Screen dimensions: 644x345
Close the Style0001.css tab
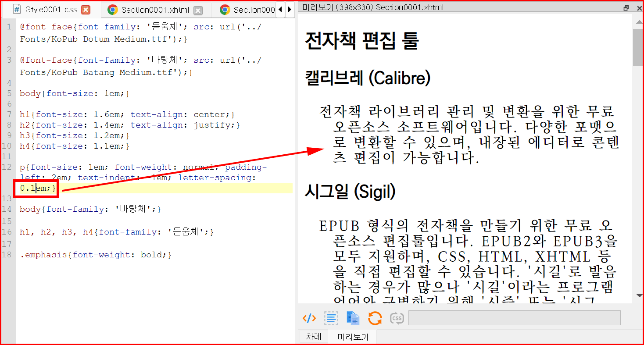(x=86, y=10)
